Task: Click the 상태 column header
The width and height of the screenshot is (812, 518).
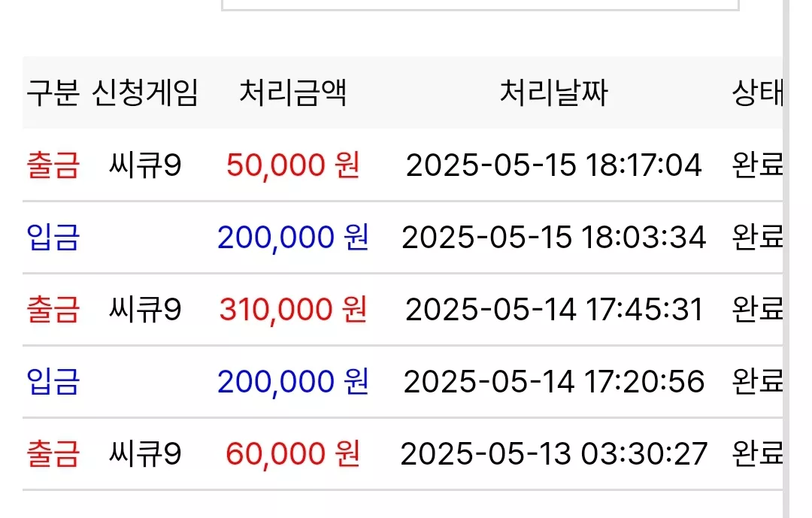Action: coord(757,93)
